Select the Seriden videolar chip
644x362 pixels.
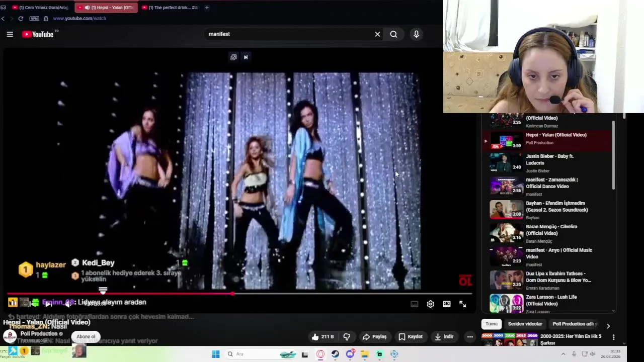click(x=525, y=324)
